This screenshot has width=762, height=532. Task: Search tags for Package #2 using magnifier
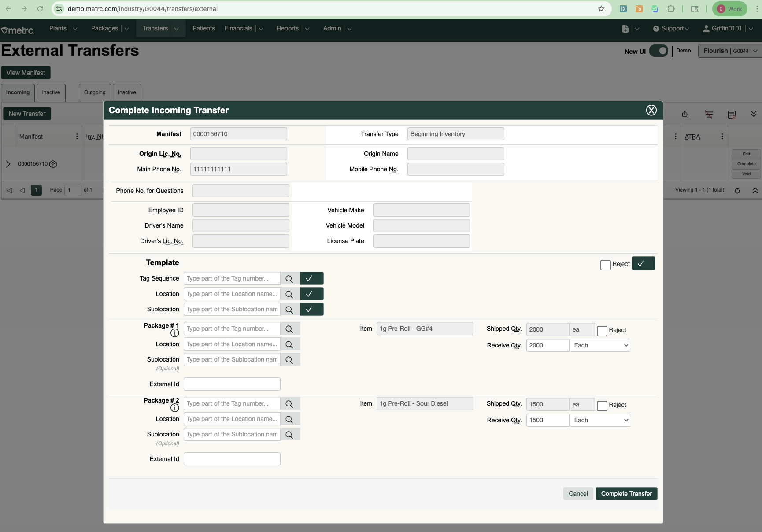point(289,404)
